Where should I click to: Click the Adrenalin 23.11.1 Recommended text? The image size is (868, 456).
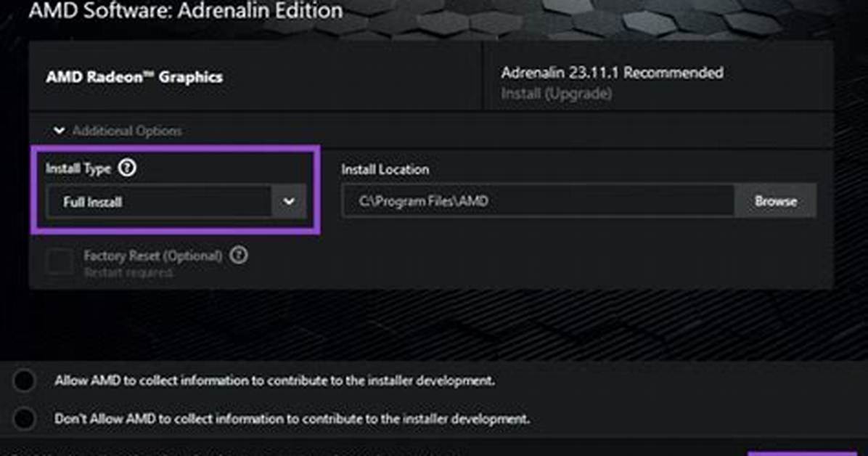tap(613, 73)
